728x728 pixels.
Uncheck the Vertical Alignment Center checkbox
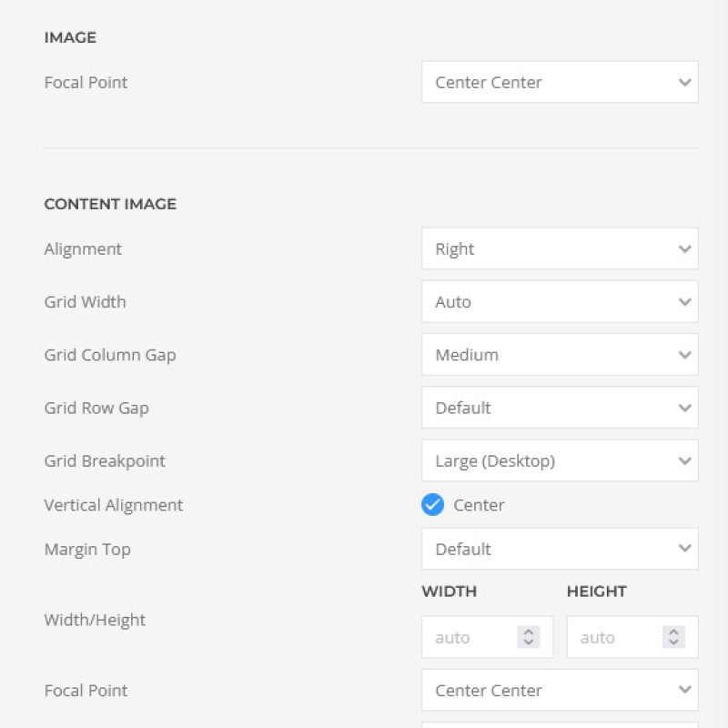pos(432,505)
